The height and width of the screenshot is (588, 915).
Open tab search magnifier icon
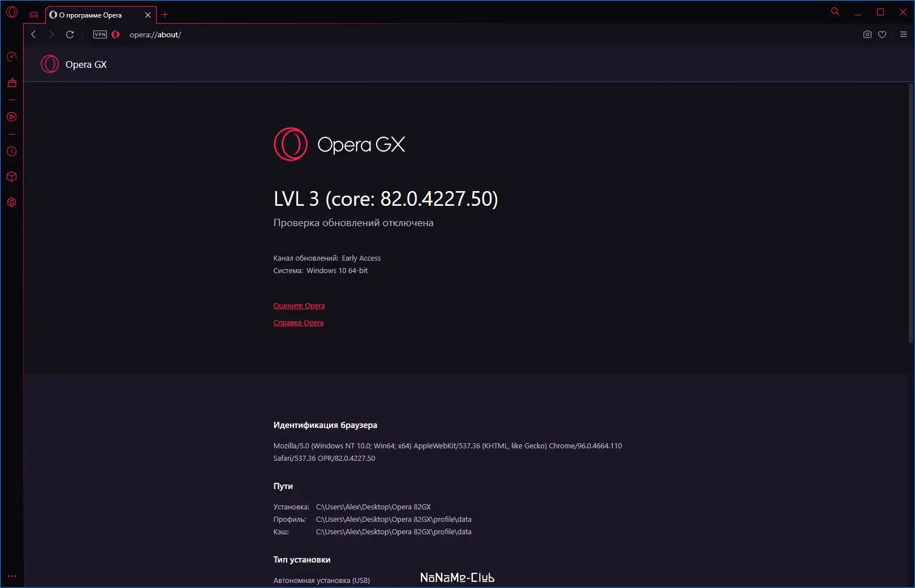coord(835,11)
